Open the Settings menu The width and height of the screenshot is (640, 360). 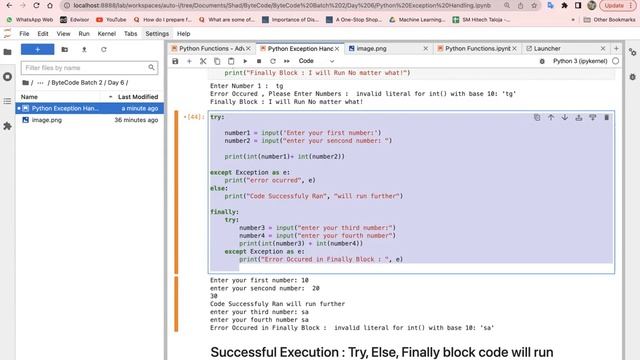coord(157,34)
